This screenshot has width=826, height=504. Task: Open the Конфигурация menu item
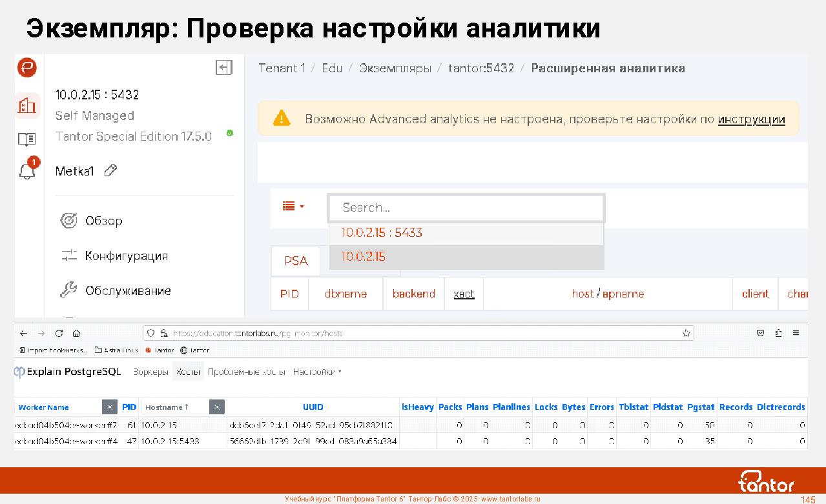126,256
